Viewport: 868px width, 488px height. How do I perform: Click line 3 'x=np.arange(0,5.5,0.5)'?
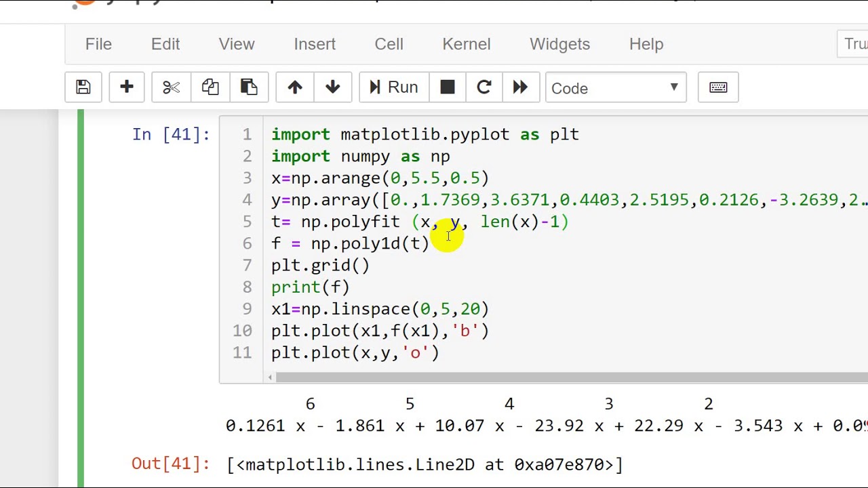coord(380,178)
